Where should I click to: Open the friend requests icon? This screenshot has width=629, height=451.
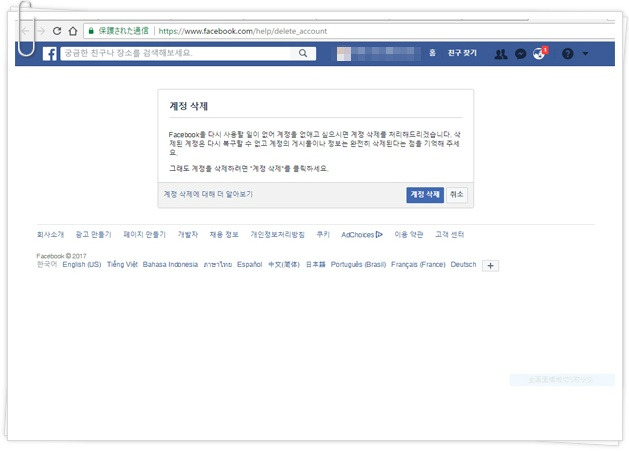pos(501,54)
